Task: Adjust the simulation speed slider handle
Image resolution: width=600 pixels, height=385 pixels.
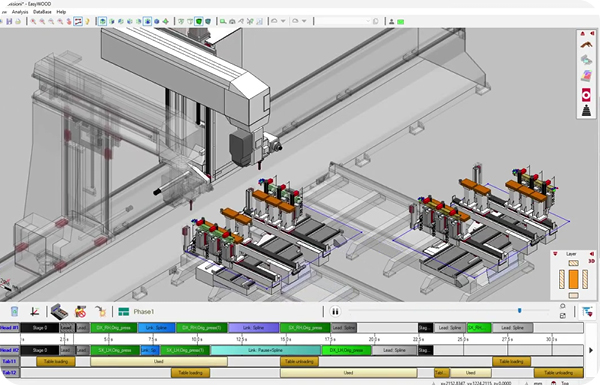Action: click(x=519, y=310)
